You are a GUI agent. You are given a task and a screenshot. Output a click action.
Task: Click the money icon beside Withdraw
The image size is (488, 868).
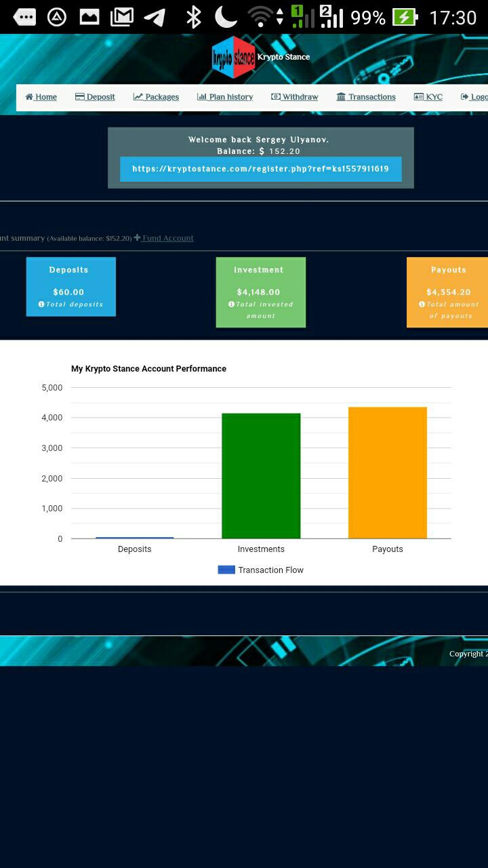[x=275, y=97]
